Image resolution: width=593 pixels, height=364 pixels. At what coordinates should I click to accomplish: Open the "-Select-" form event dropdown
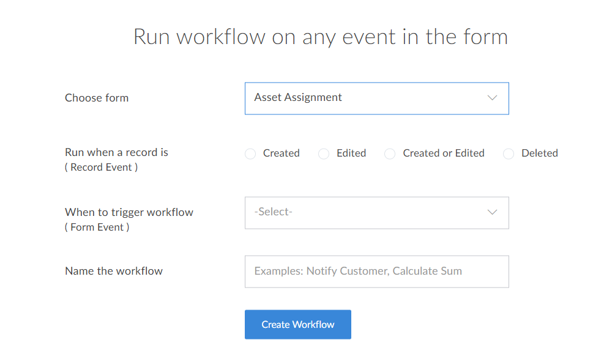click(376, 212)
